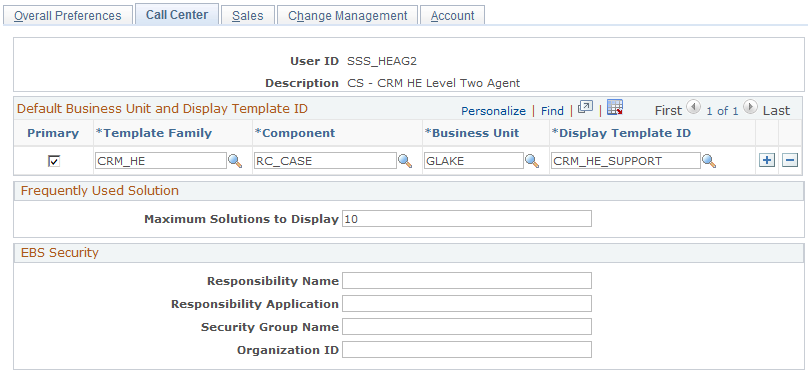Delete the row with minus icon
808x373 pixels.
pyautogui.click(x=789, y=161)
